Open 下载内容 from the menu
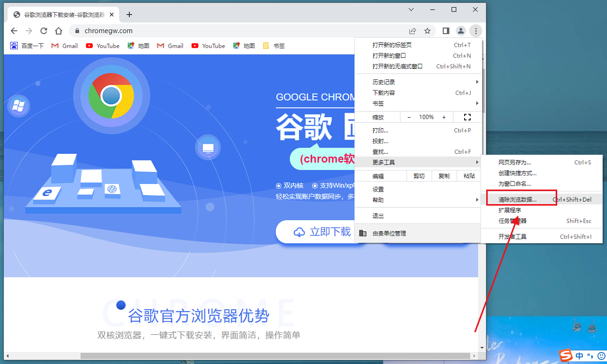607x364 pixels. coord(418,93)
